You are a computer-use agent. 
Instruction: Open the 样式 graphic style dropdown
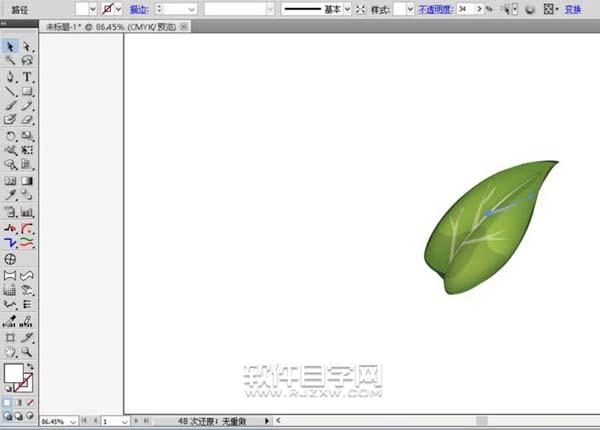click(410, 9)
